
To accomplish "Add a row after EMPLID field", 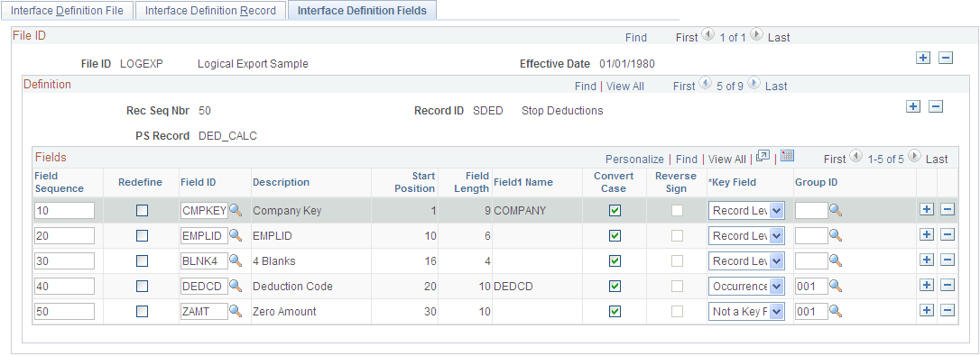I will tap(927, 235).
